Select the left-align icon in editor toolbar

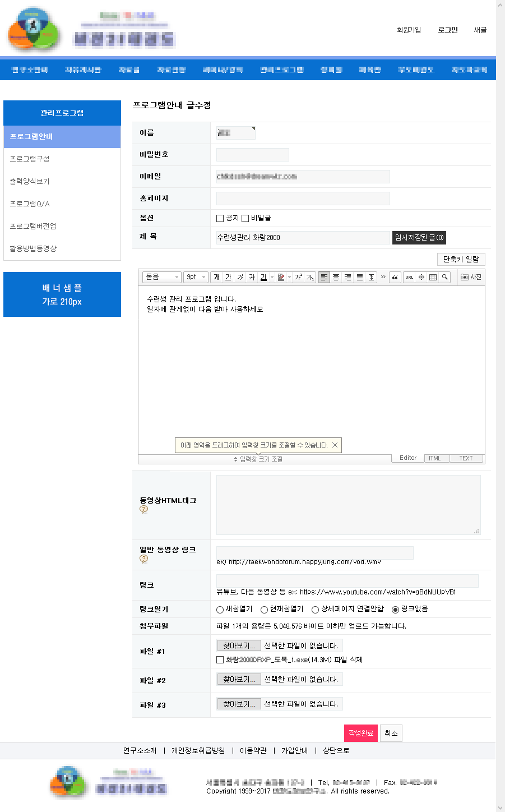point(324,276)
